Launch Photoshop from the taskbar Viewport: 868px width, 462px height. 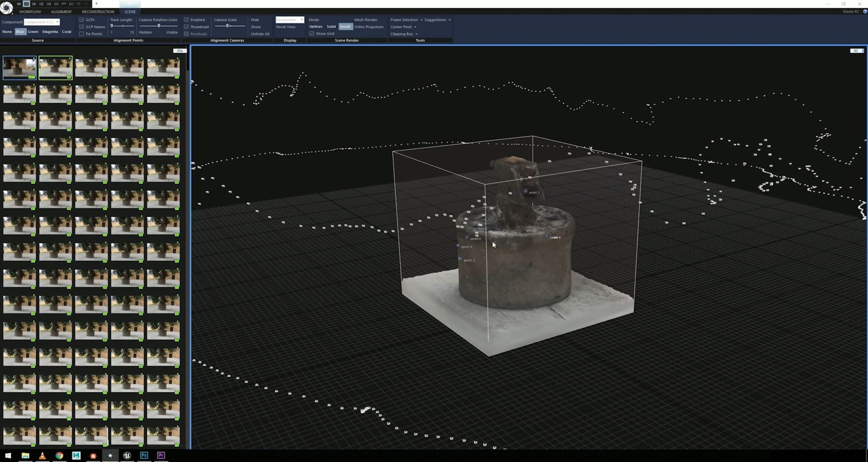(x=144, y=455)
